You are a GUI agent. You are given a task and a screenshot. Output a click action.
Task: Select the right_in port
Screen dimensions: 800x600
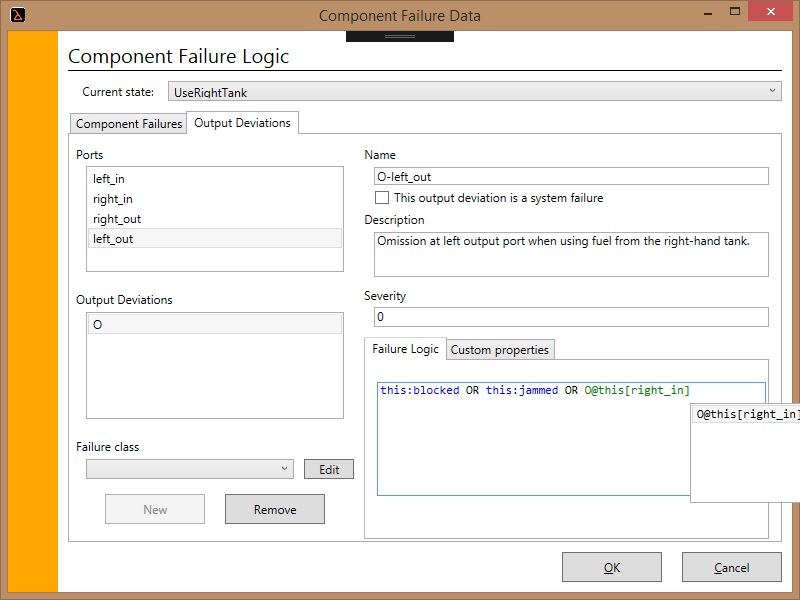(x=215, y=199)
